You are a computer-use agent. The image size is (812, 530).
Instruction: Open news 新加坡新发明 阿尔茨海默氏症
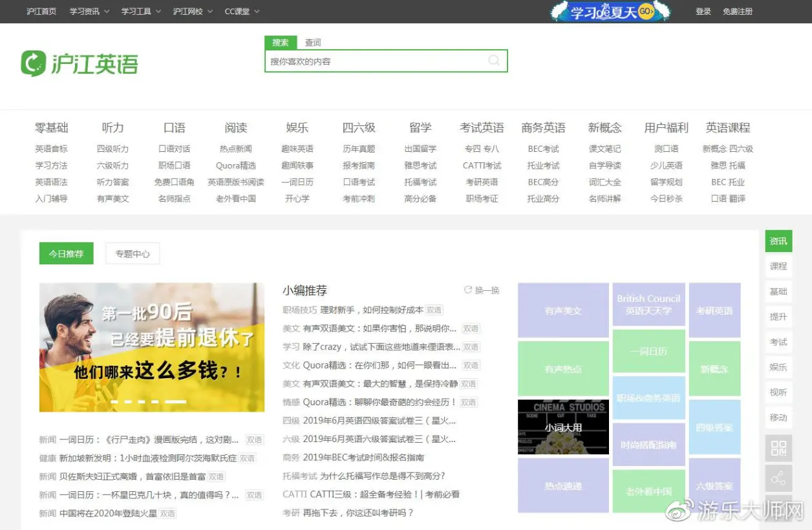[x=148, y=458]
